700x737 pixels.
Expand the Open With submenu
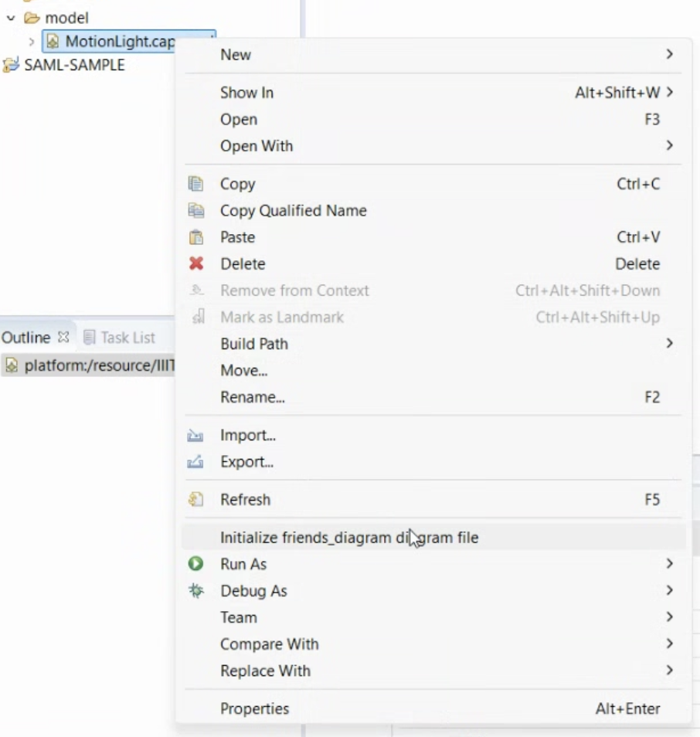pyautogui.click(x=257, y=146)
